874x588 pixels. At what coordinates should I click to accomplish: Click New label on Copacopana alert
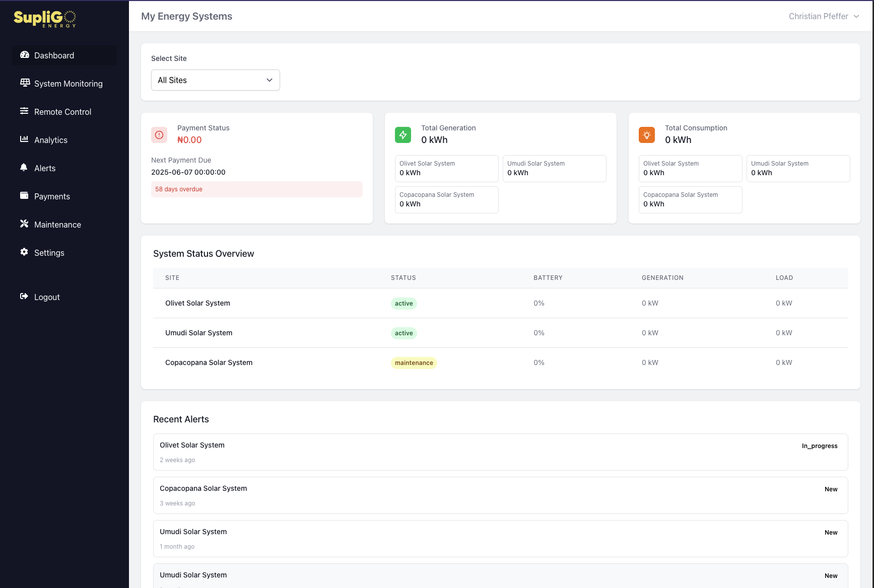[831, 489]
